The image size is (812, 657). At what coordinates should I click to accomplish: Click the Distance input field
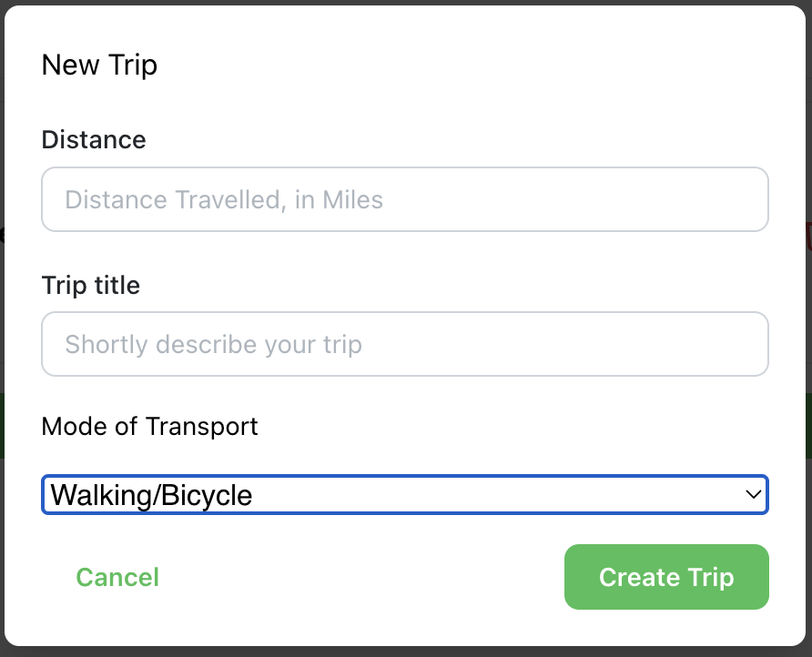pyautogui.click(x=405, y=199)
